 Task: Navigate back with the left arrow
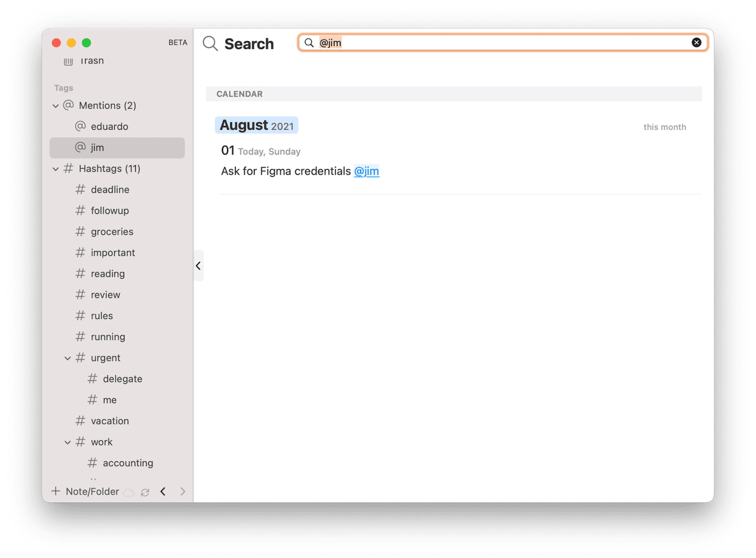pos(163,491)
